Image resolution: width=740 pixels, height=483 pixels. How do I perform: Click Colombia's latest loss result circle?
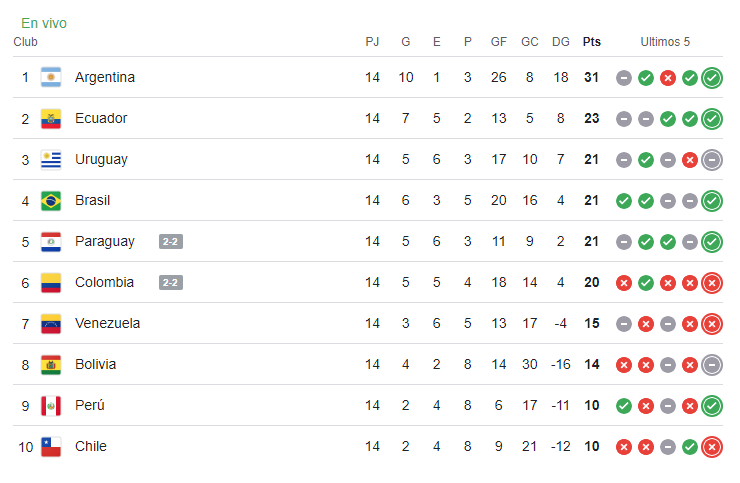tap(712, 282)
